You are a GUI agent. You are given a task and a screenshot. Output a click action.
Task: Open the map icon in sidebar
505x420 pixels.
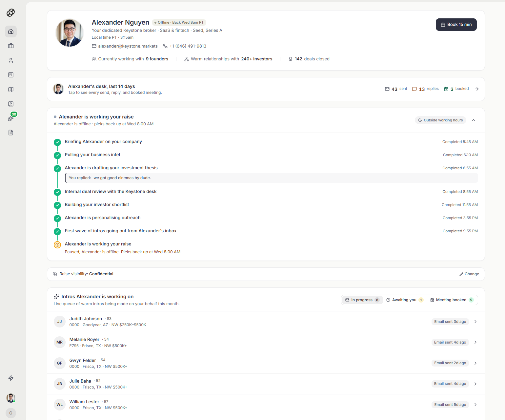[x=11, y=89]
